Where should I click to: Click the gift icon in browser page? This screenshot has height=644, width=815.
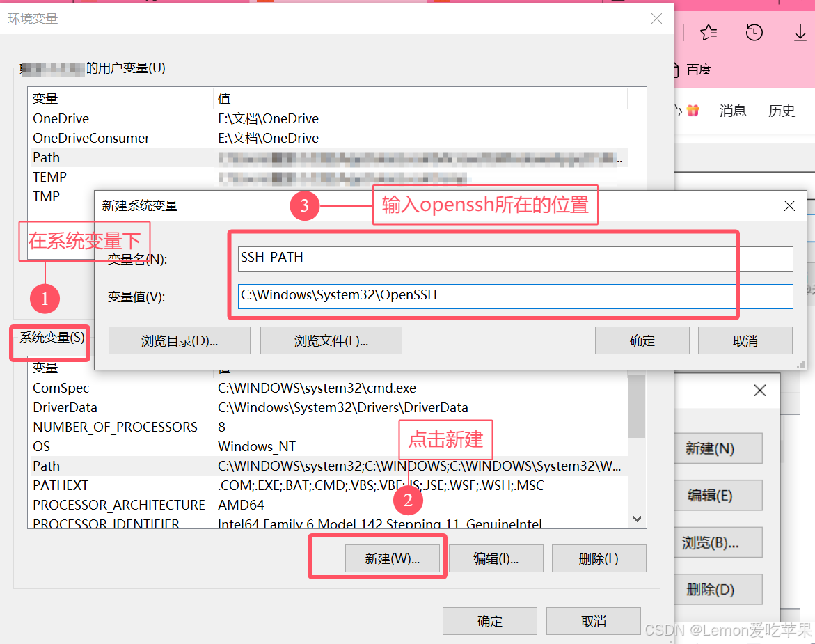693,110
